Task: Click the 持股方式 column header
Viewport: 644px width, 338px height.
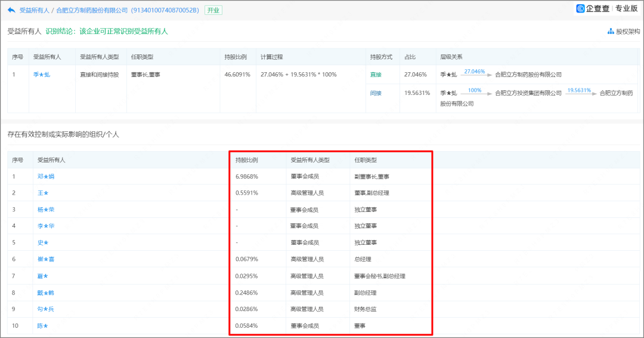Action: pyautogui.click(x=381, y=57)
